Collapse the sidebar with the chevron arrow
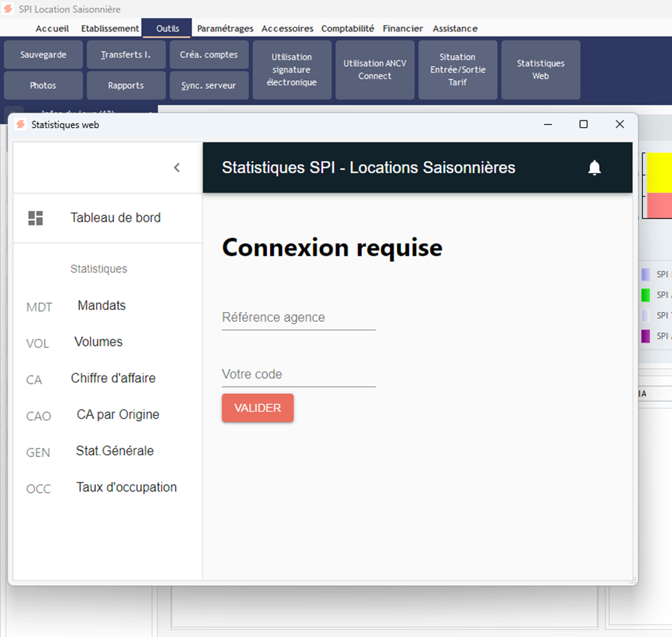Screen dimensions: 672x637 [176, 168]
